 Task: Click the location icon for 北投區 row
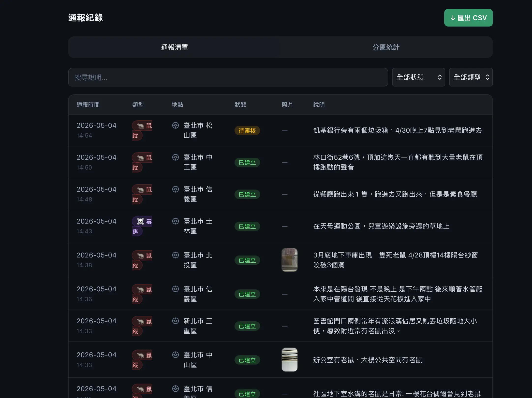click(x=175, y=255)
